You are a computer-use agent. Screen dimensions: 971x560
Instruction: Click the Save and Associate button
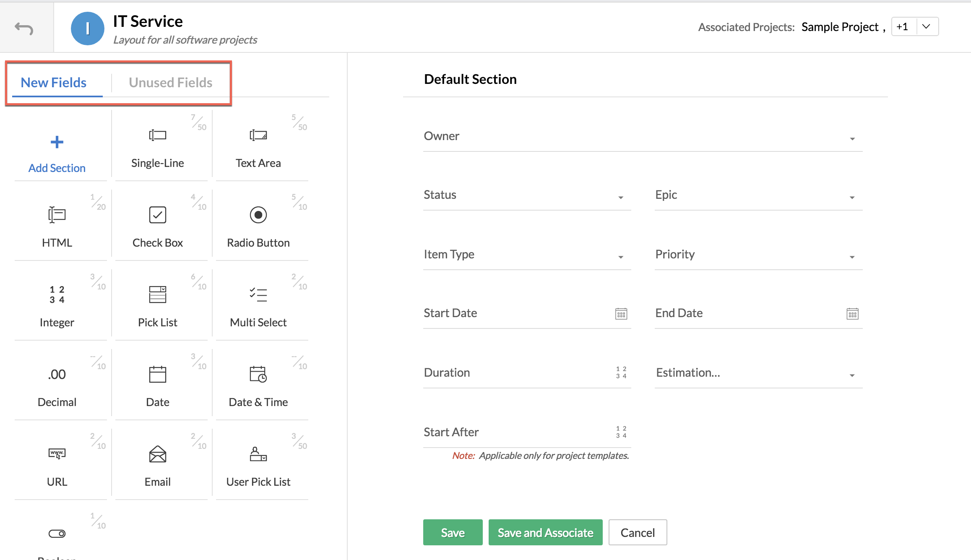[x=545, y=532]
